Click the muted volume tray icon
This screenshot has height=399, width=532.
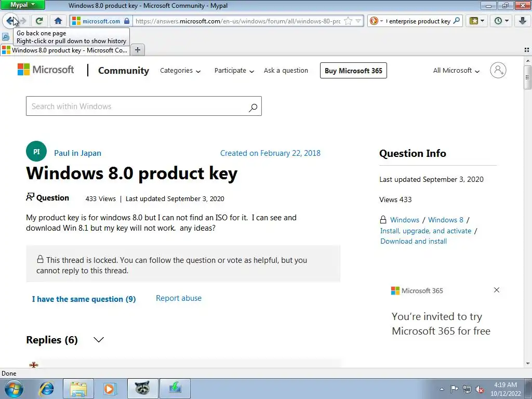pyautogui.click(x=480, y=389)
